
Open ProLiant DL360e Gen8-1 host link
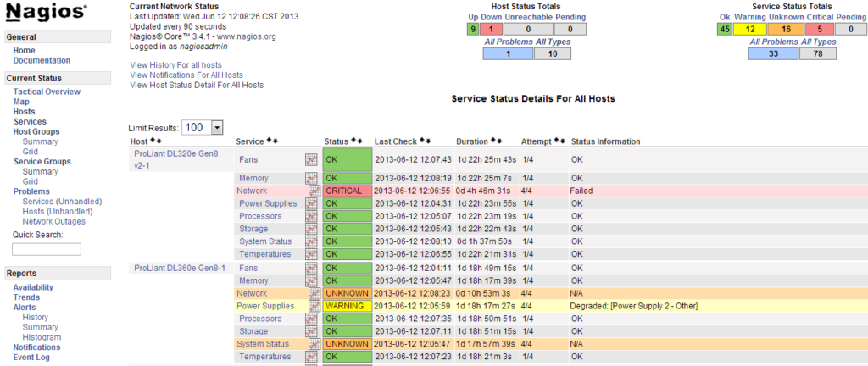180,268
